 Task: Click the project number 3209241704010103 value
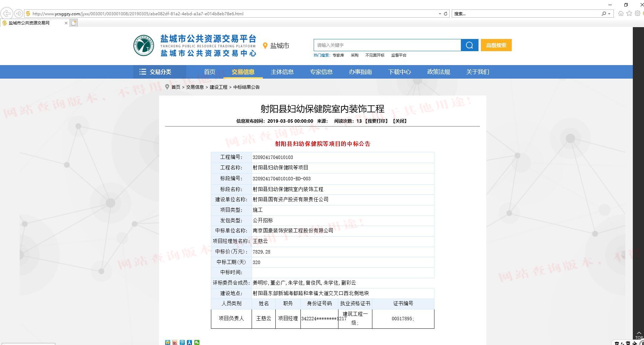(273, 157)
